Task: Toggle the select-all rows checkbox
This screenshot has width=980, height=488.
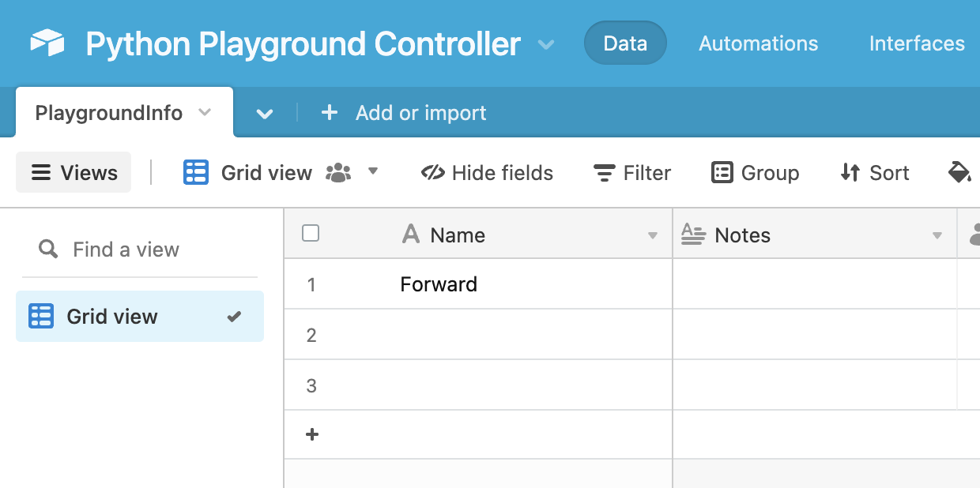Action: pos(311,233)
